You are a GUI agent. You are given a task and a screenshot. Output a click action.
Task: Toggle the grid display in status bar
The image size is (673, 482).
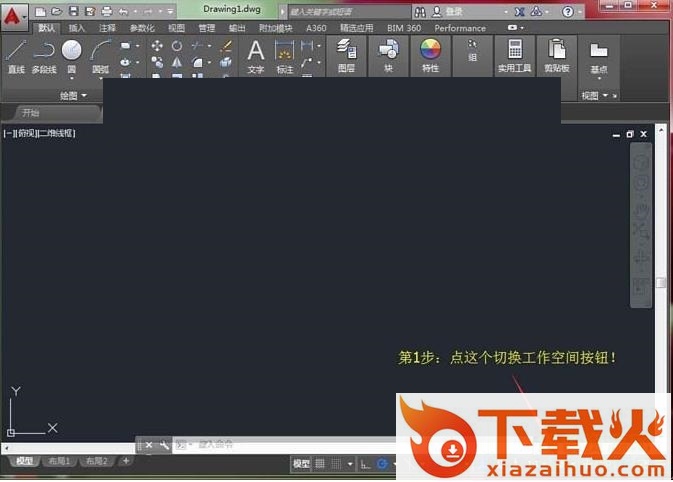[321, 464]
